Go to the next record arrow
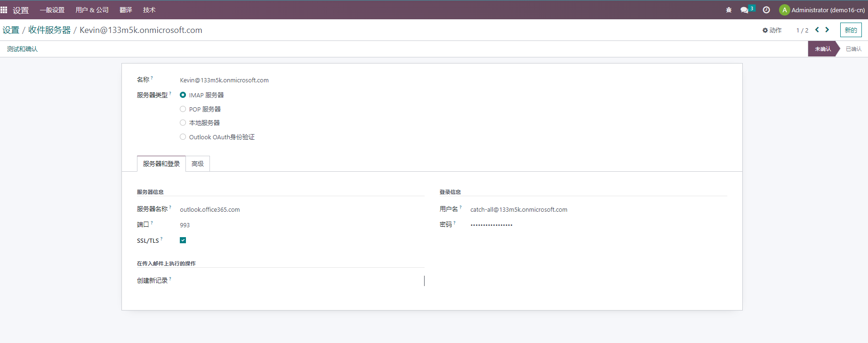The image size is (868, 343). (x=827, y=30)
